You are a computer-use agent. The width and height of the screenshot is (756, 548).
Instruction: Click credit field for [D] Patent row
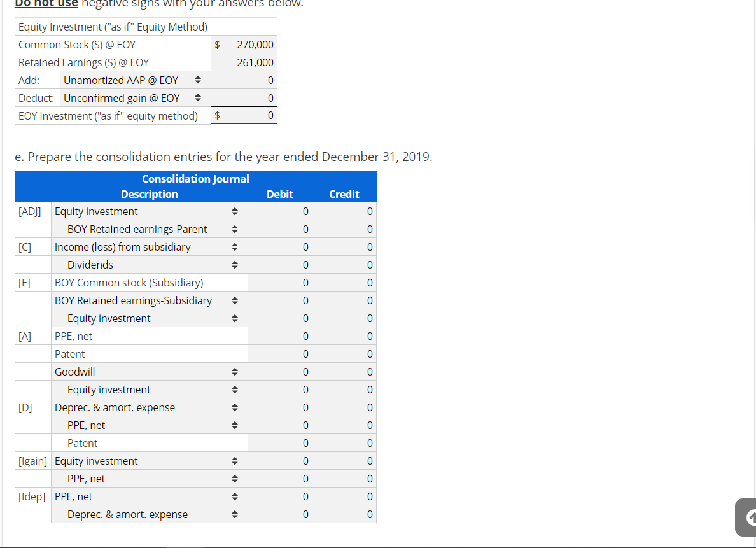point(344,444)
